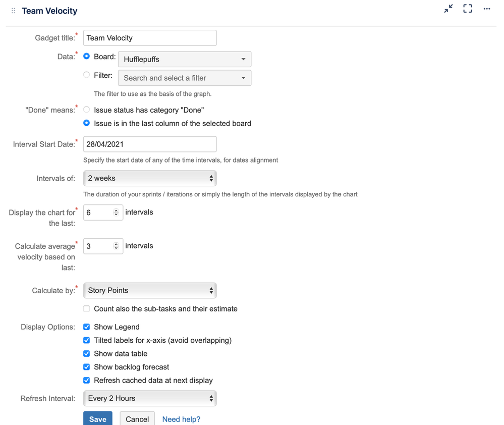
Task: Toggle Tilted labels for x-axis checkbox
Action: [87, 340]
